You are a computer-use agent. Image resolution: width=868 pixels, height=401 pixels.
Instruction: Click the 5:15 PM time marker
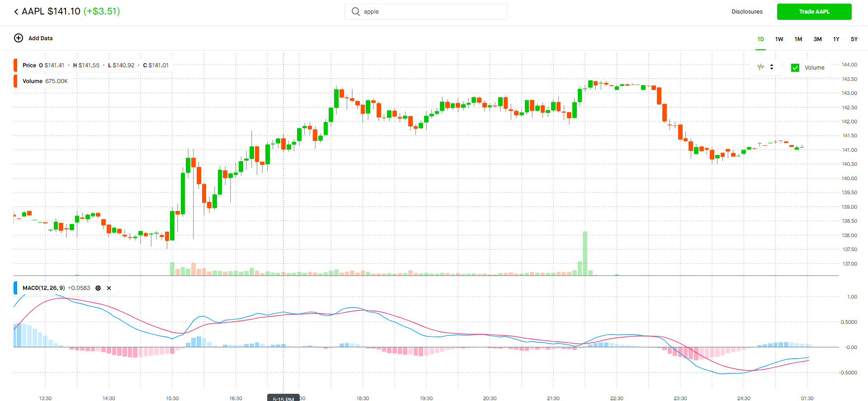pyautogui.click(x=283, y=398)
